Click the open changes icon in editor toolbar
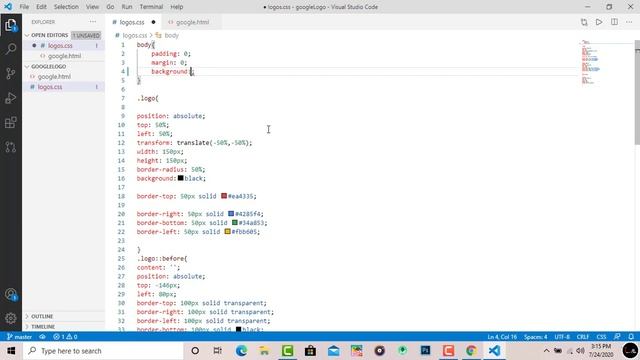 pyautogui.click(x=584, y=22)
